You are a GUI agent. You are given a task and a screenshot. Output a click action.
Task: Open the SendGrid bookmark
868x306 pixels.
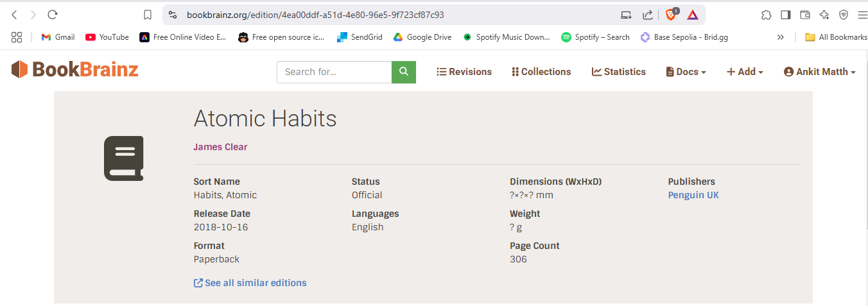tap(360, 37)
